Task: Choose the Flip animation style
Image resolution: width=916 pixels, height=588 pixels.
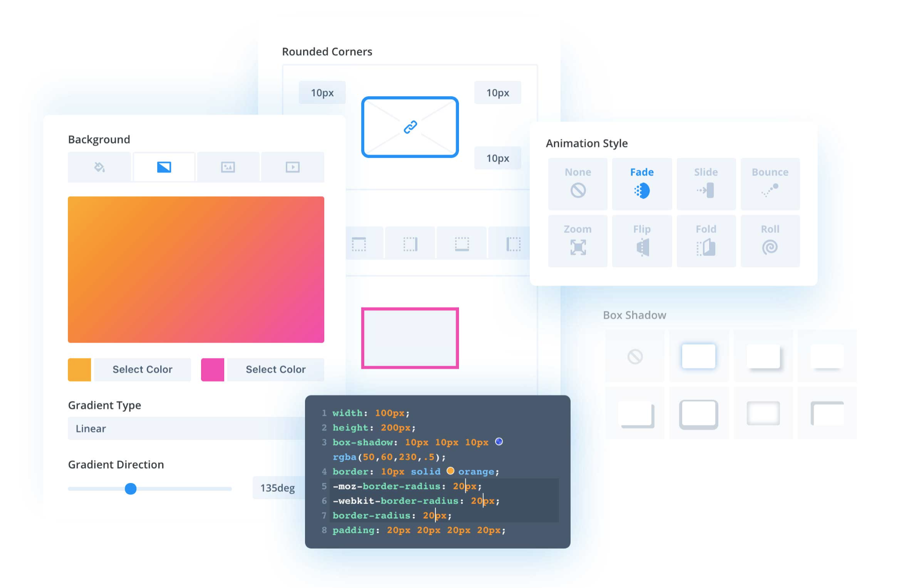Action: [x=642, y=241]
